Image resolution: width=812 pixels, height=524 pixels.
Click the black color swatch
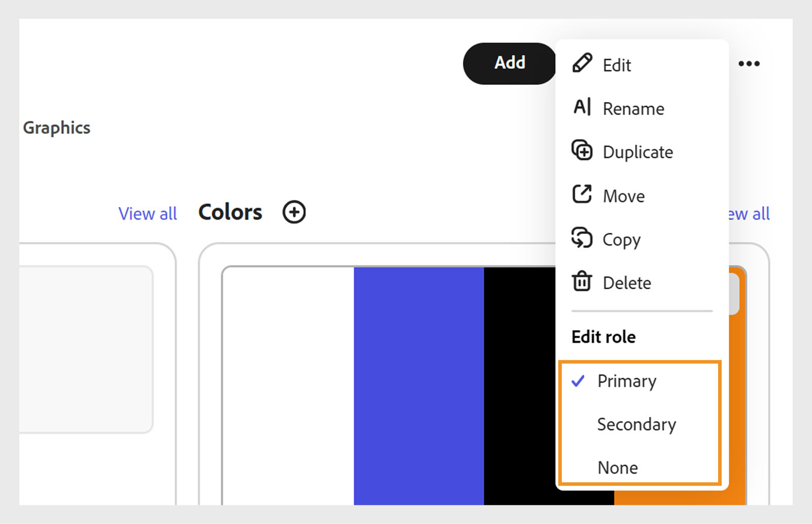[519, 386]
